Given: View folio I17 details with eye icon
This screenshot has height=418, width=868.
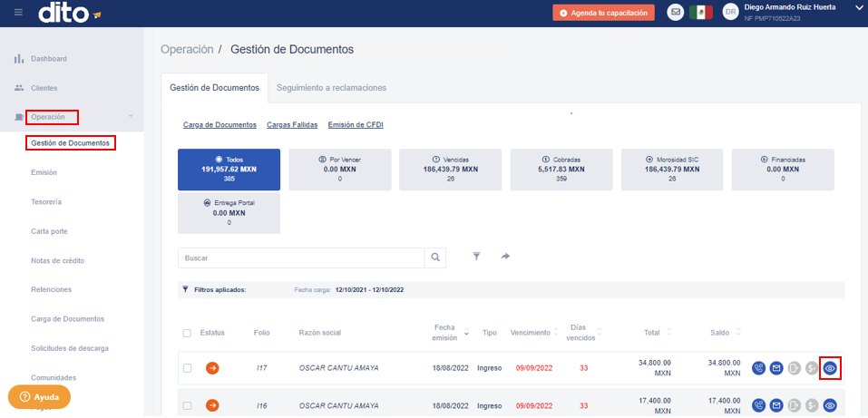Looking at the screenshot, I should (830, 367).
